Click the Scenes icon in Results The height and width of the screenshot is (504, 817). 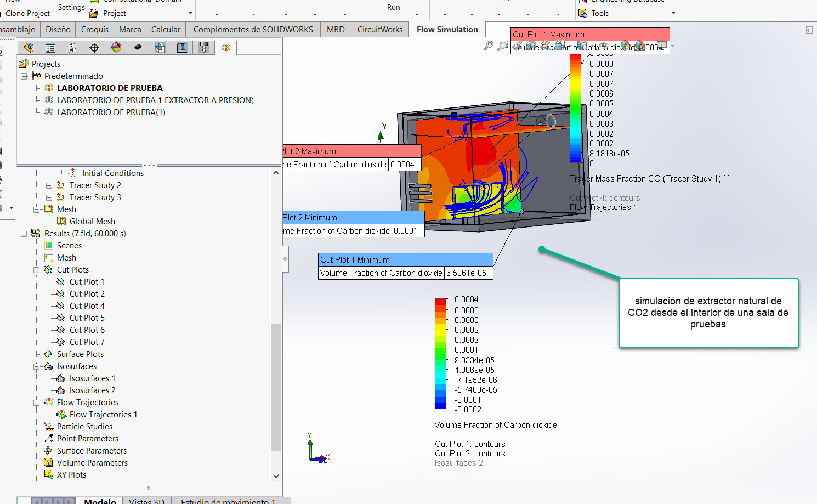pos(48,246)
